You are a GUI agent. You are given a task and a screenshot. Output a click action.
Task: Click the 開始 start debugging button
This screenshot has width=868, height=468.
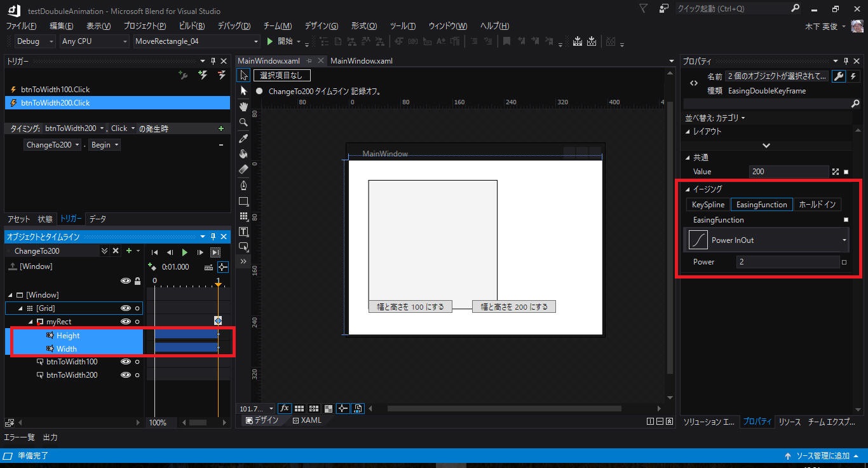click(x=280, y=41)
